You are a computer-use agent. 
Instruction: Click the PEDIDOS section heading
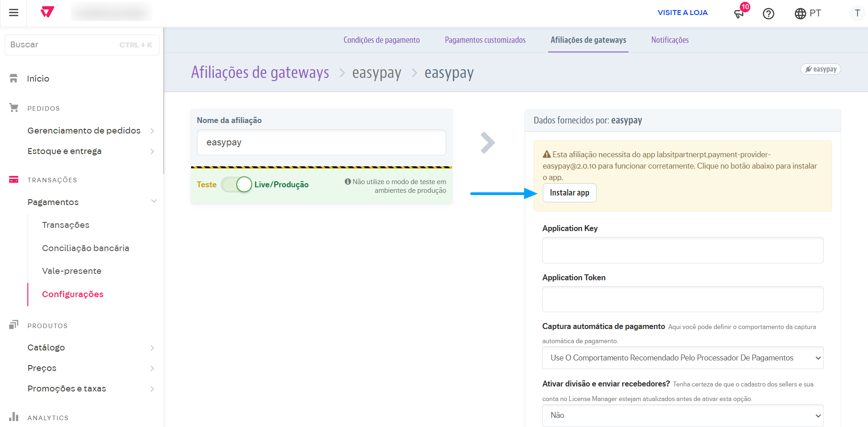click(x=44, y=108)
